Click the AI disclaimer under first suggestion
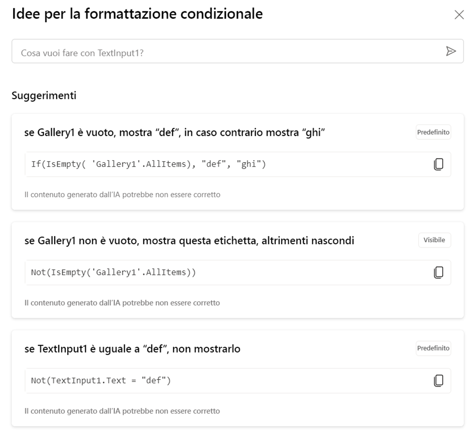The height and width of the screenshot is (448, 476). coord(122,194)
